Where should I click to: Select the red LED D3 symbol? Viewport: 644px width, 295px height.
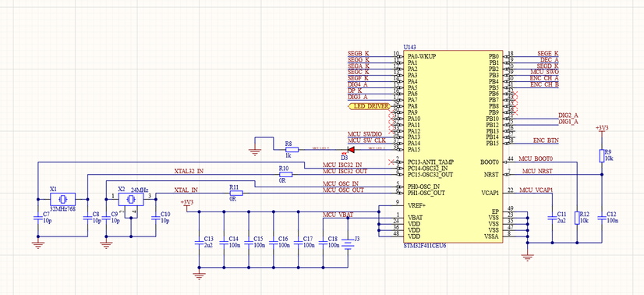(x=351, y=150)
